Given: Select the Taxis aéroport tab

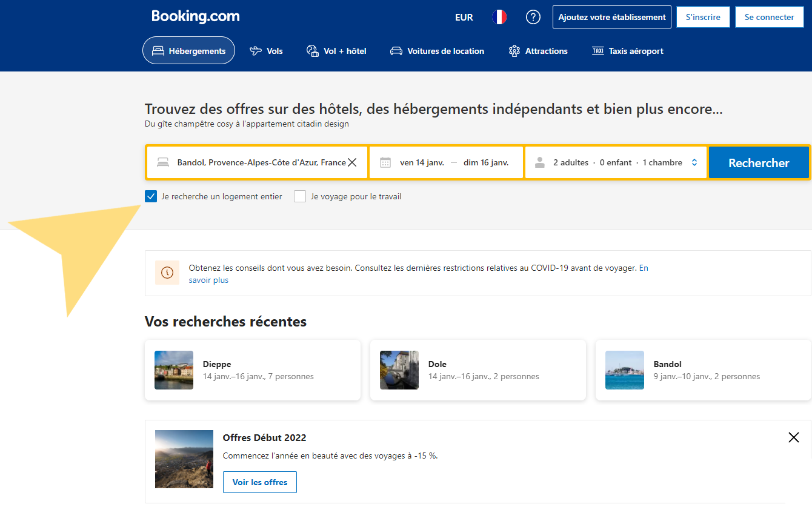Looking at the screenshot, I should tap(627, 51).
